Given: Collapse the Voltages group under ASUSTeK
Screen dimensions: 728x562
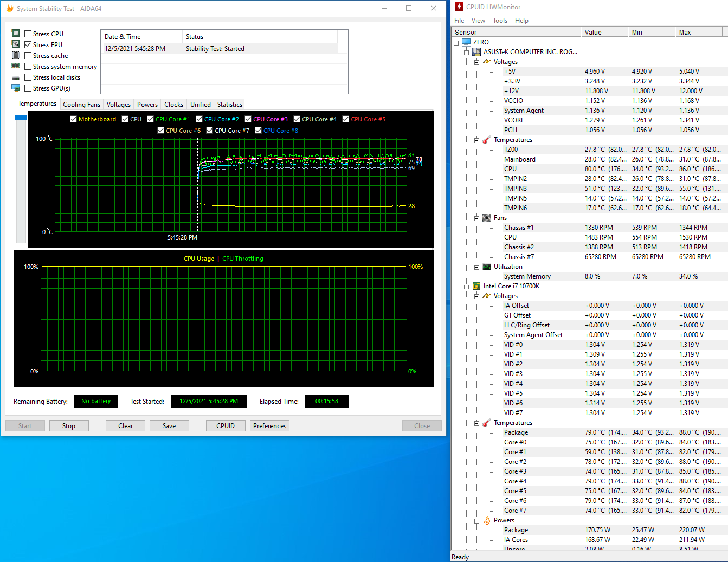Looking at the screenshot, I should (x=476, y=62).
